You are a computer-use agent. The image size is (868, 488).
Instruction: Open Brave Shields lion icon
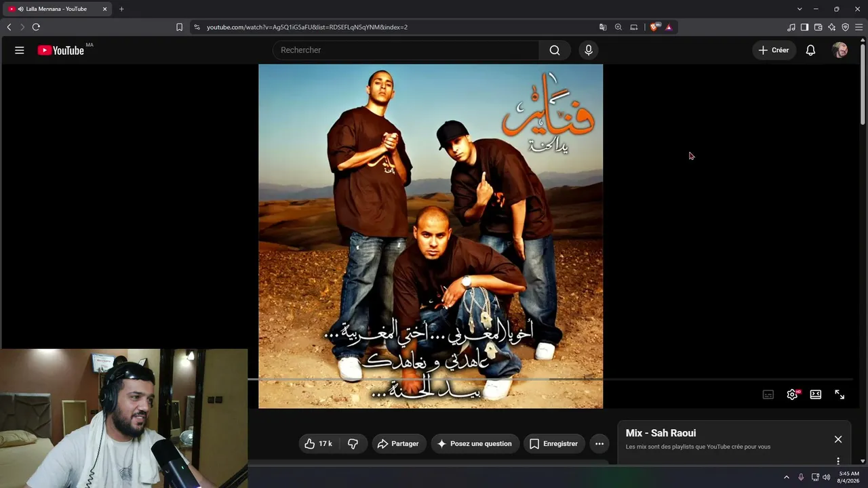click(x=654, y=27)
